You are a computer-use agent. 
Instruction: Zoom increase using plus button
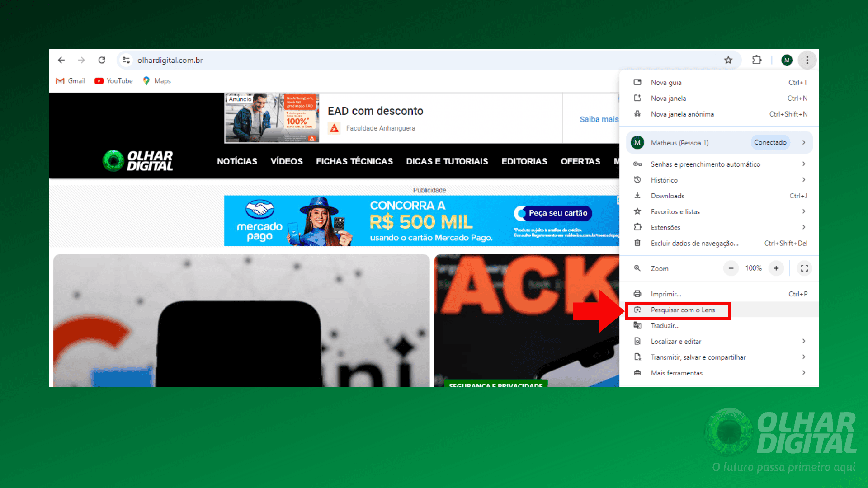[x=776, y=267]
